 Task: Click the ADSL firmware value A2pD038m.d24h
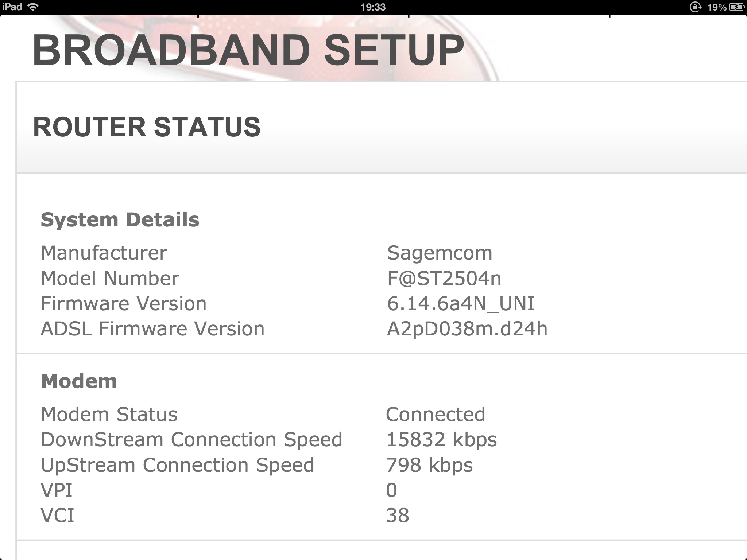(x=467, y=329)
